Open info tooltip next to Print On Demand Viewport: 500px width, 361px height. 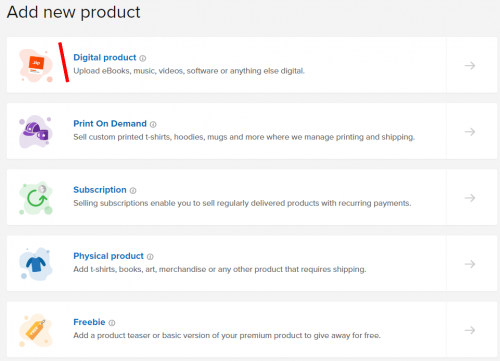(153, 124)
